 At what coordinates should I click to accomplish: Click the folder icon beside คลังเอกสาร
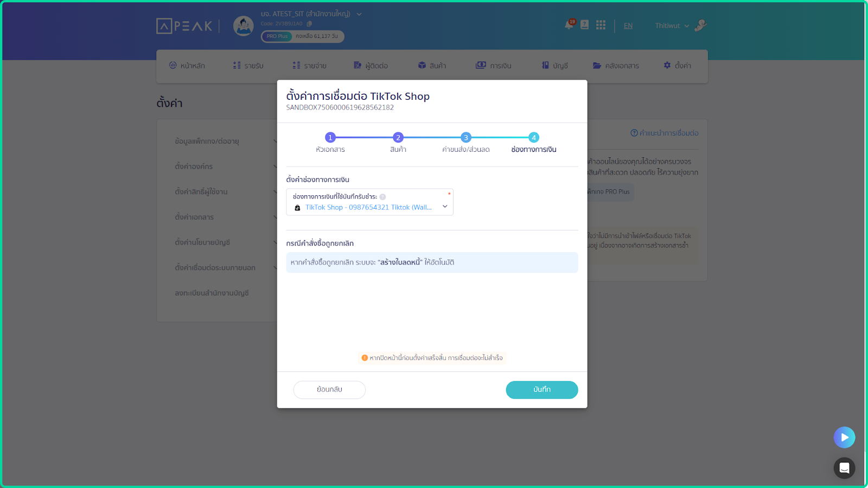coord(597,65)
